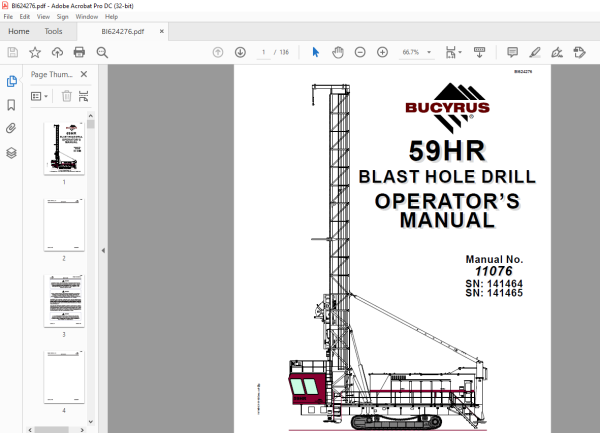Select the arrow Selection tool

coord(316,52)
